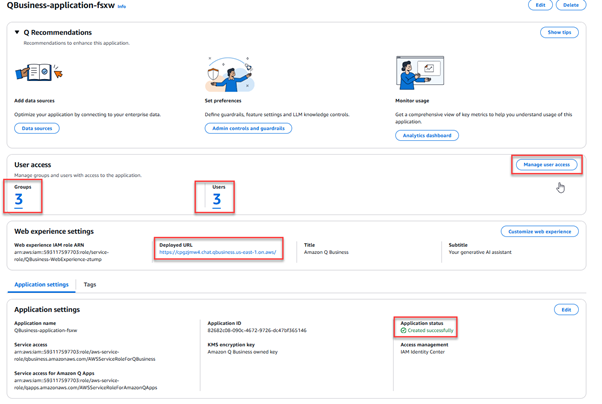Image resolution: width=602 pixels, height=404 pixels.
Task: Click the Q Recommendations heading
Action: 58,33
